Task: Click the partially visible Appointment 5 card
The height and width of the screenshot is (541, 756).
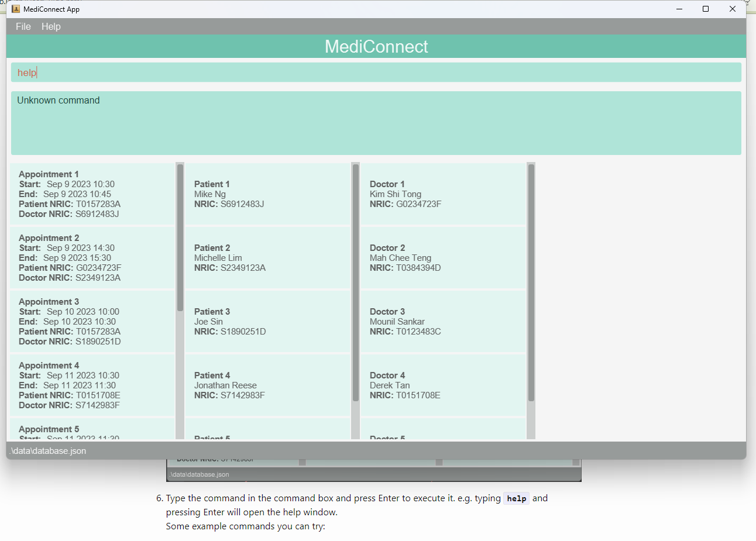Action: click(92, 430)
